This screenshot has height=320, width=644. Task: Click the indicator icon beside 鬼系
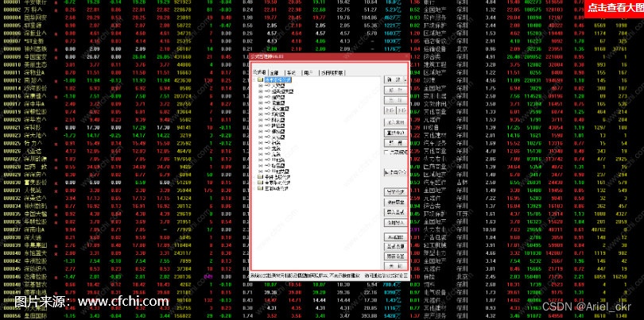(x=267, y=154)
